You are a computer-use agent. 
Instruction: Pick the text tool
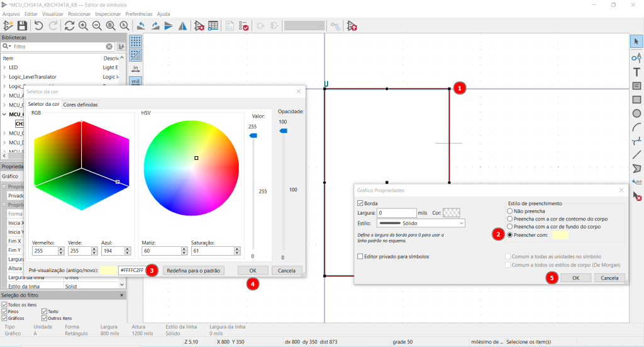pyautogui.click(x=636, y=72)
